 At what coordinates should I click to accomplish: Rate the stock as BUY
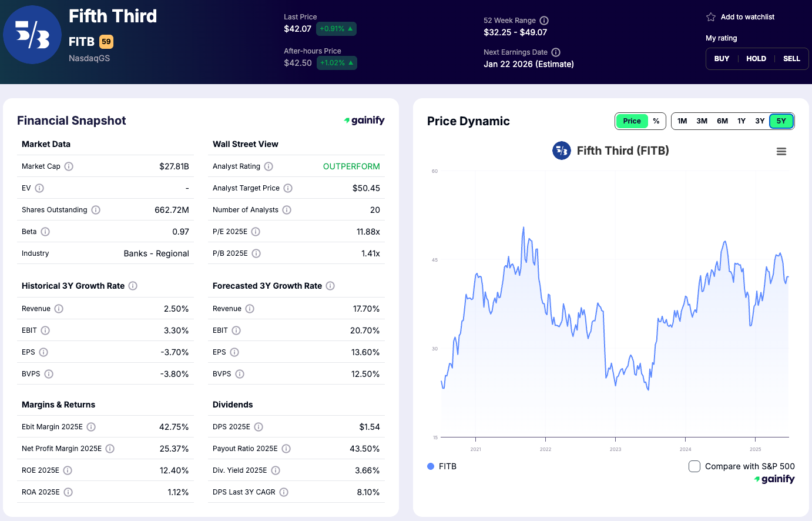722,58
